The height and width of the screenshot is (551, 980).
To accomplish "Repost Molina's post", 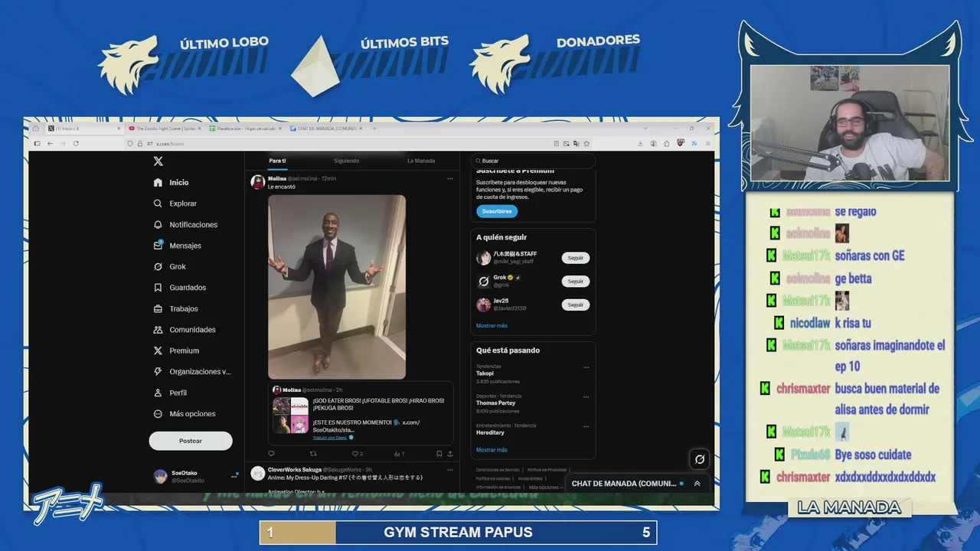I will (x=313, y=454).
